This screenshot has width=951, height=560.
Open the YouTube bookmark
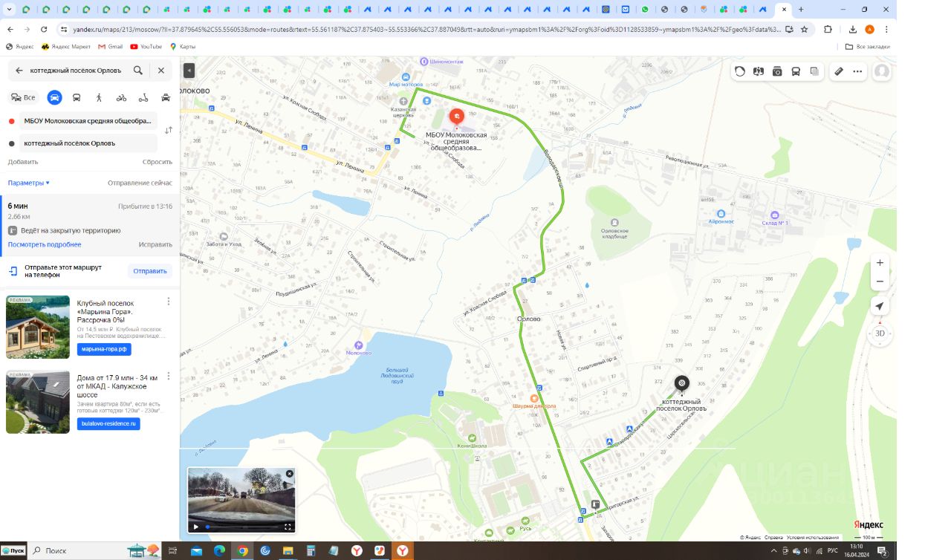point(146,46)
